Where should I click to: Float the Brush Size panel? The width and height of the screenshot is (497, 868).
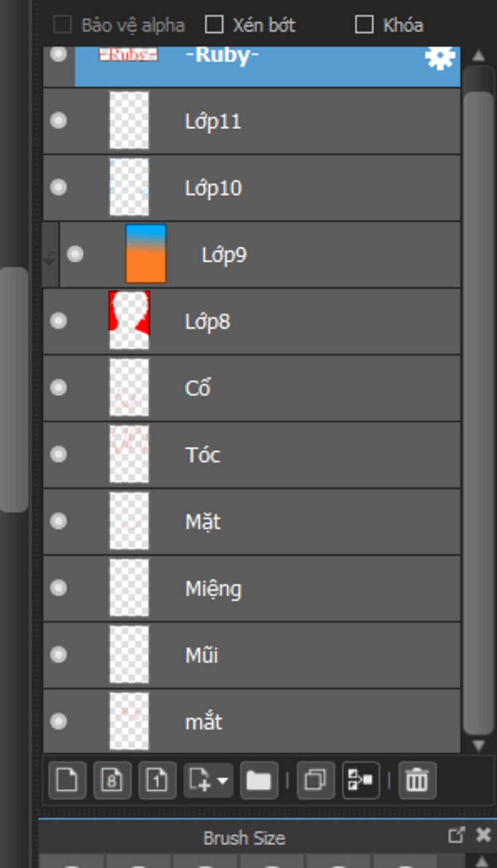coord(456,835)
